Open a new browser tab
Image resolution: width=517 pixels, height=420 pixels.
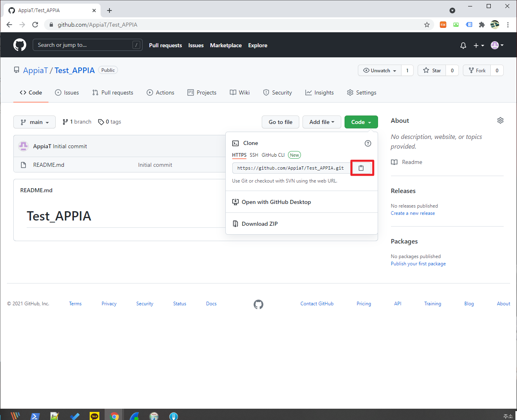(x=109, y=10)
